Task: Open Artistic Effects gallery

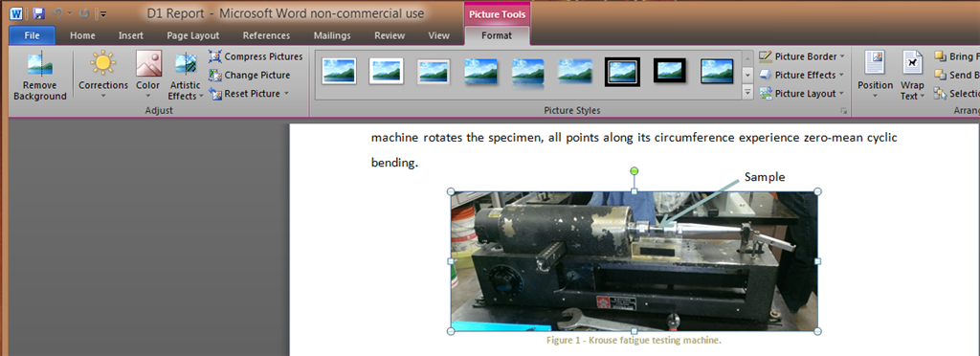Action: (186, 76)
